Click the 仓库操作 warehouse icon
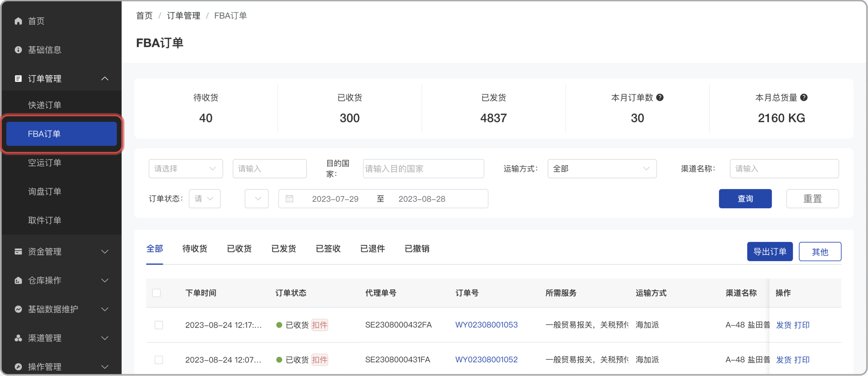Screen dimensions: 868x376 18,280
